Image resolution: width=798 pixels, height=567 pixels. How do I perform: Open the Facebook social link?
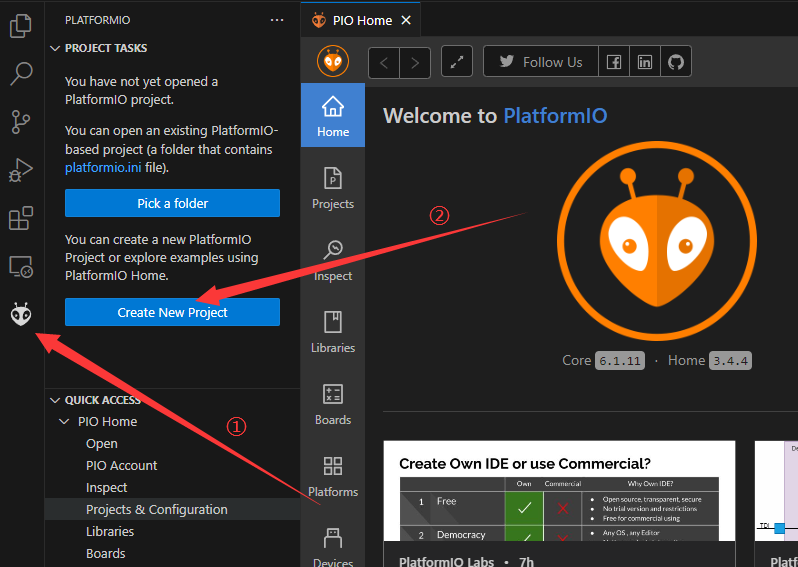[614, 62]
